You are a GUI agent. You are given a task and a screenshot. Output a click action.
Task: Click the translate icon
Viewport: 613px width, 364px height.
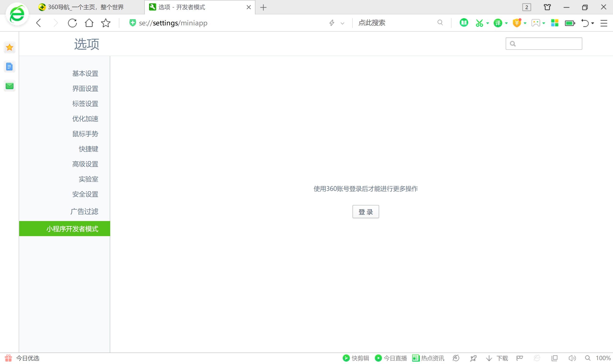click(498, 23)
